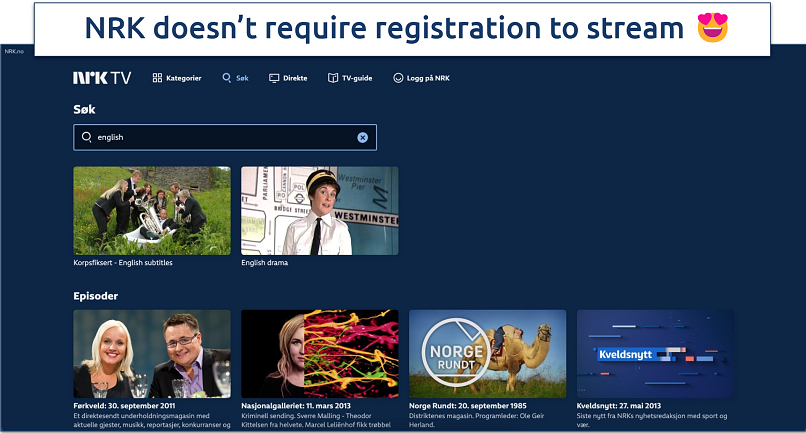Open the Førkveld episode thumbnail
The height and width of the screenshot is (434, 806).
click(x=152, y=354)
